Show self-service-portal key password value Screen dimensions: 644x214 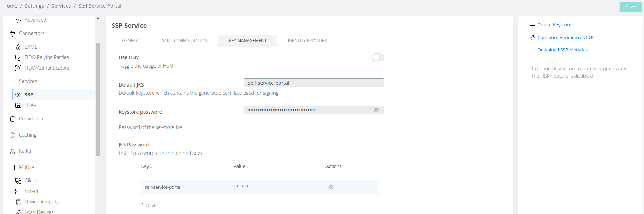click(x=330, y=188)
